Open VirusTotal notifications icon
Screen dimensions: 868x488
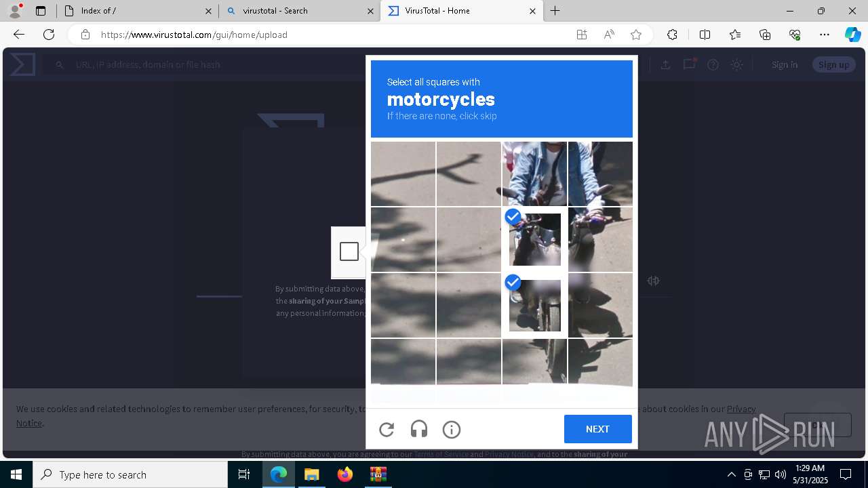[x=690, y=64]
